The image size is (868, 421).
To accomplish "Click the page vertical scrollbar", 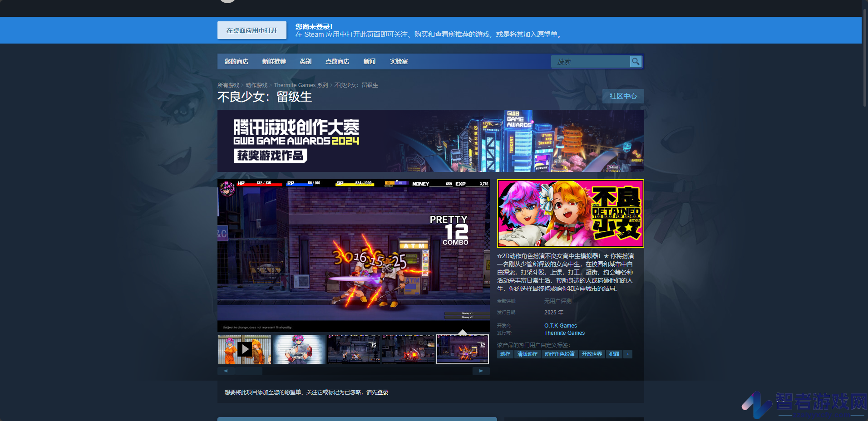I will [865, 57].
